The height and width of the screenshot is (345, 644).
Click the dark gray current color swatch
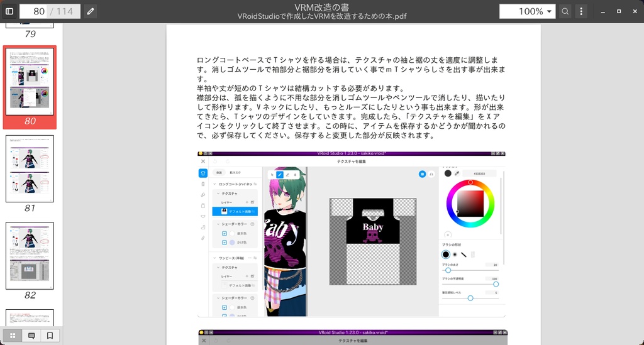pyautogui.click(x=448, y=173)
